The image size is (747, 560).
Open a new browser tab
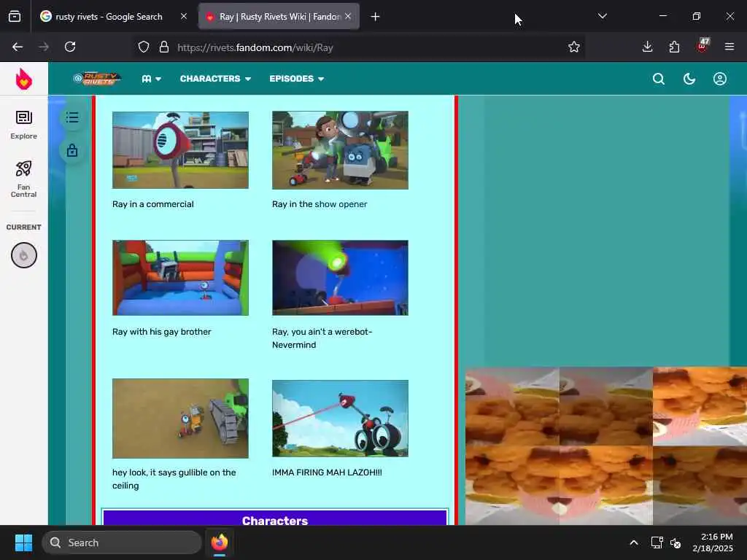point(376,17)
